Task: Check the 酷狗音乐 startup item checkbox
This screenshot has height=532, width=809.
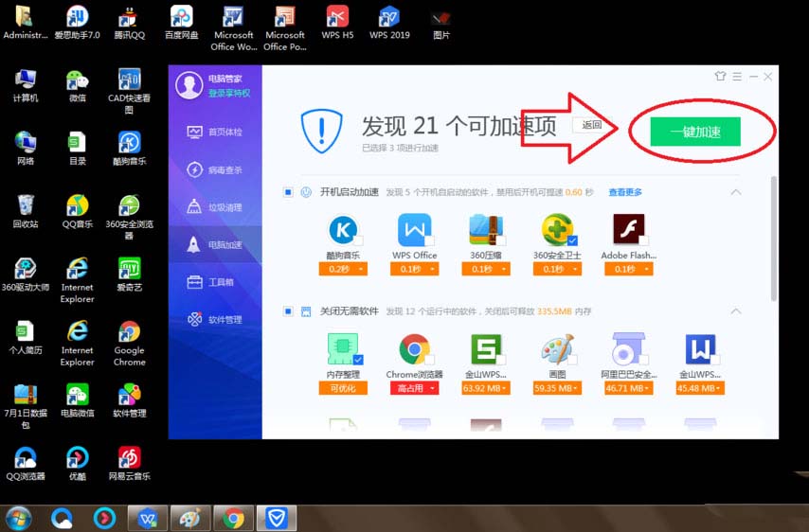Action: pos(358,240)
